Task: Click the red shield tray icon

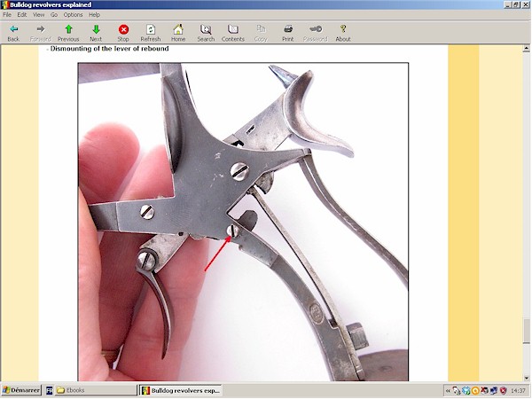Action: (x=504, y=391)
